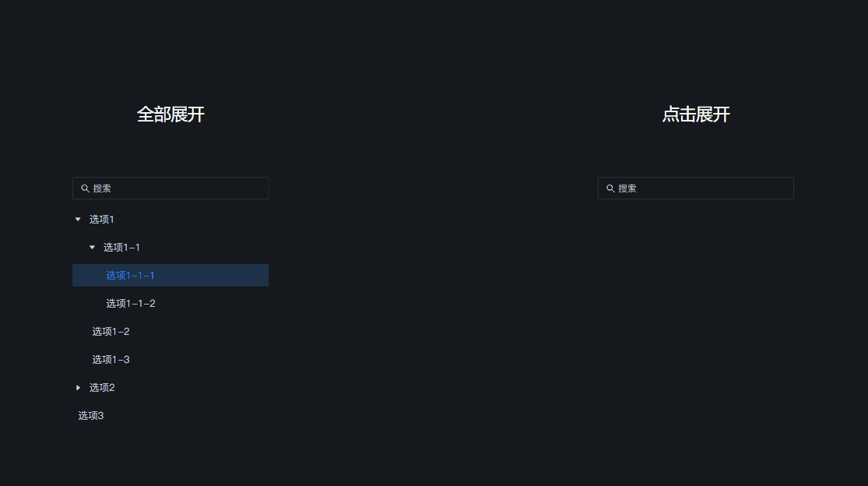868x486 pixels.
Task: Click the expand arrow icon next to 选项2
Action: 79,387
